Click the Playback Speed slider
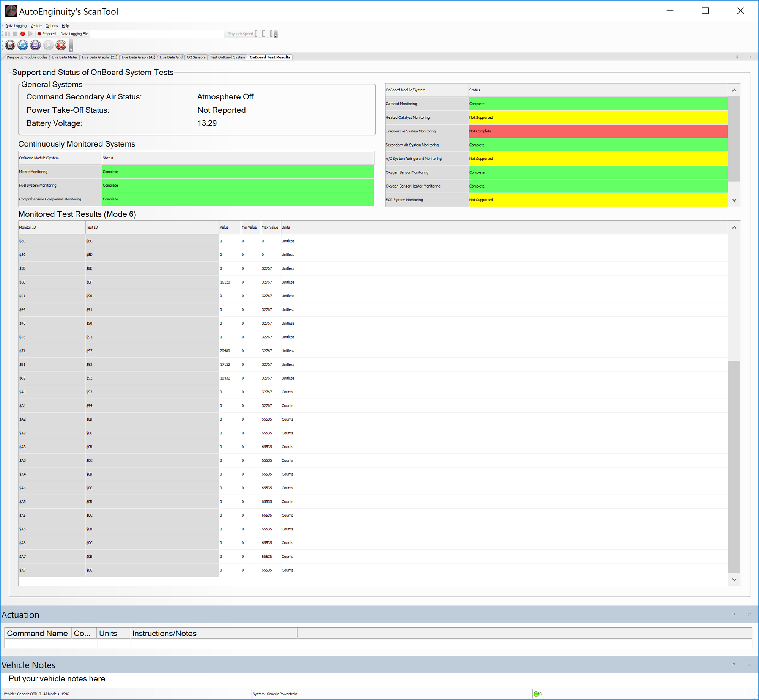 tap(264, 34)
